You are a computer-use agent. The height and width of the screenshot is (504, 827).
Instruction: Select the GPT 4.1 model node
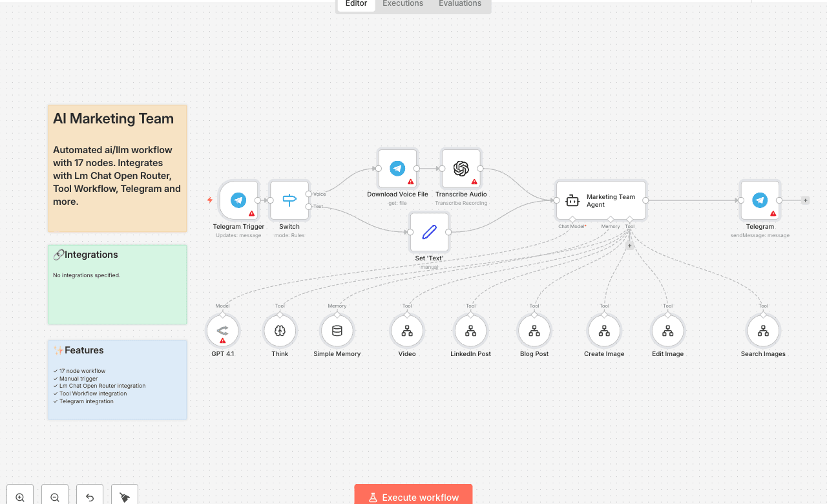tap(222, 331)
